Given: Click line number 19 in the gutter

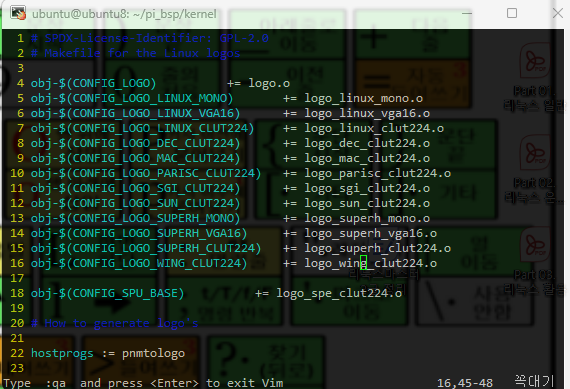Looking at the screenshot, I should click(17, 308).
